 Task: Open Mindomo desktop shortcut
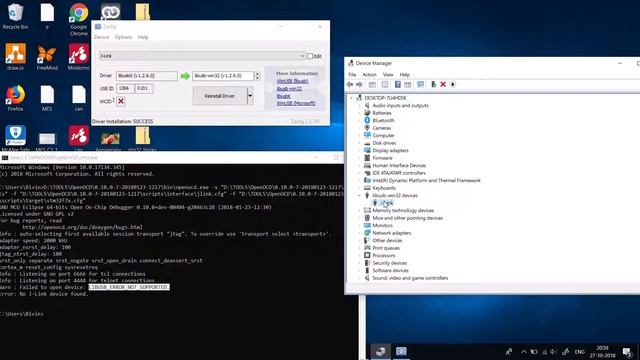click(78, 57)
